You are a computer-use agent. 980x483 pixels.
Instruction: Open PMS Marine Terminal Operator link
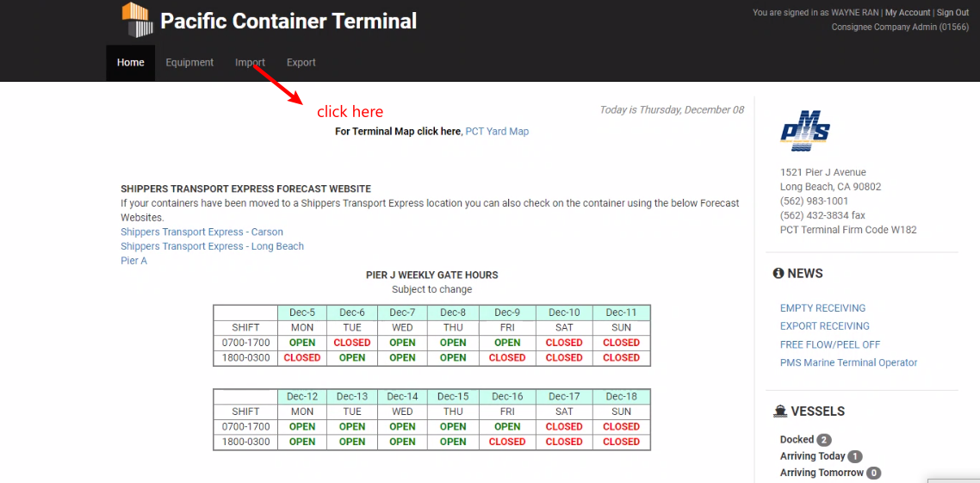848,363
